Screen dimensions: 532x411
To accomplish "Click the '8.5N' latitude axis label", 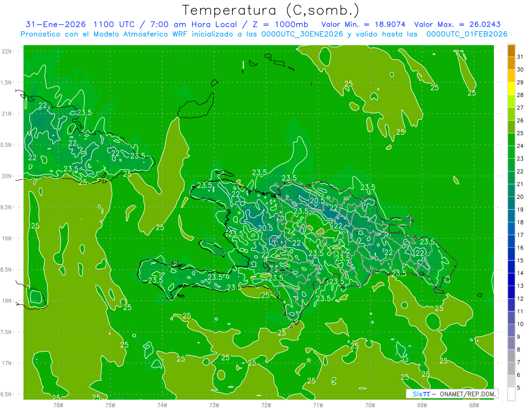I will tap(6, 270).
